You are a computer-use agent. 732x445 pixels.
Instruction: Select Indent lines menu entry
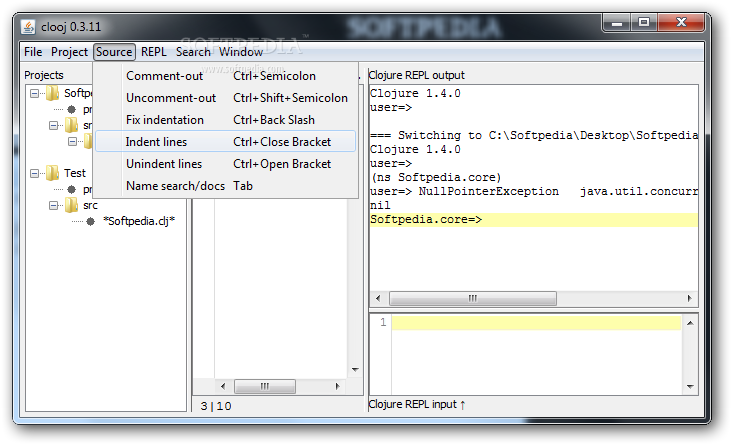pos(225,141)
